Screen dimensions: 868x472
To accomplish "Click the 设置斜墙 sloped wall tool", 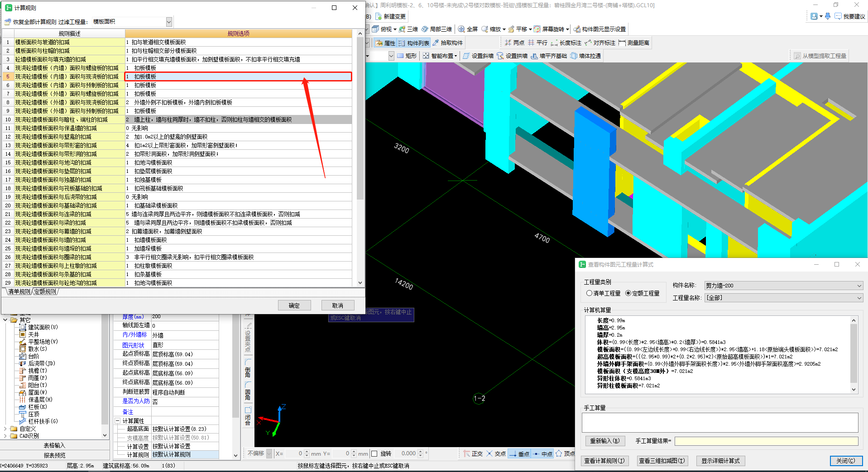I will (478, 56).
